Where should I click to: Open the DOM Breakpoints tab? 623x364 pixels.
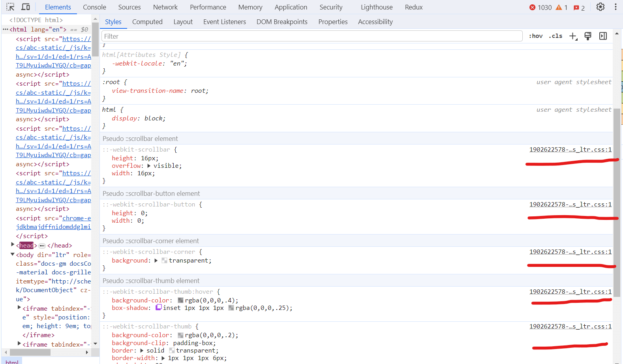282,22
